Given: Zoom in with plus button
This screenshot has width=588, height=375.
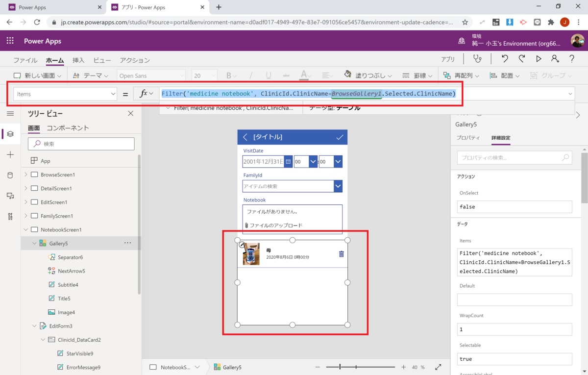Looking at the screenshot, I should (403, 367).
